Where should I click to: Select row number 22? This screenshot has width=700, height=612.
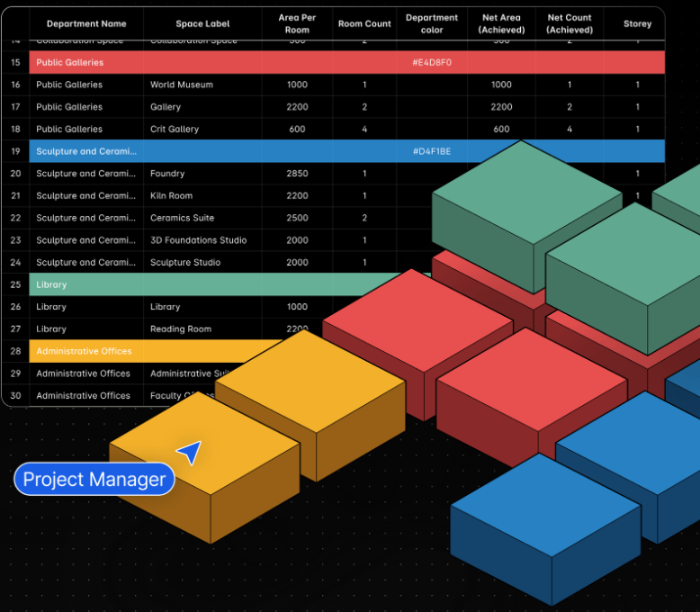point(15,218)
